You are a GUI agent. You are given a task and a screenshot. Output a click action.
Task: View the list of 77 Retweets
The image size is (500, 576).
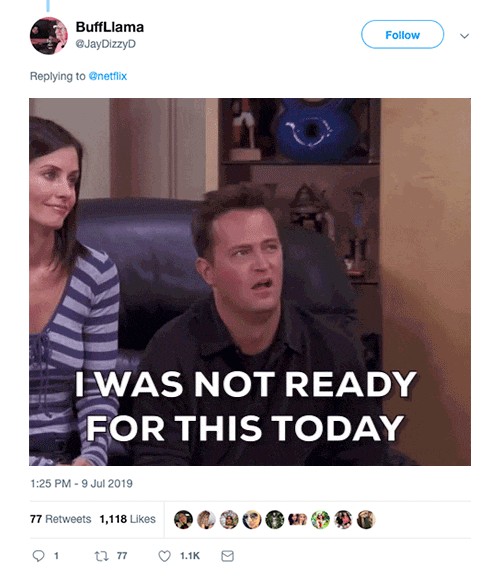pyautogui.click(x=61, y=519)
